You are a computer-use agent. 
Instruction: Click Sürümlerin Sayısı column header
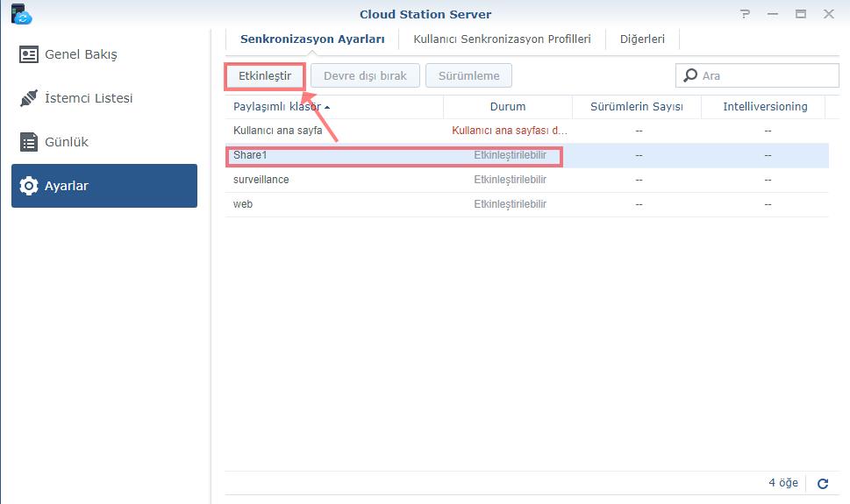[638, 107]
